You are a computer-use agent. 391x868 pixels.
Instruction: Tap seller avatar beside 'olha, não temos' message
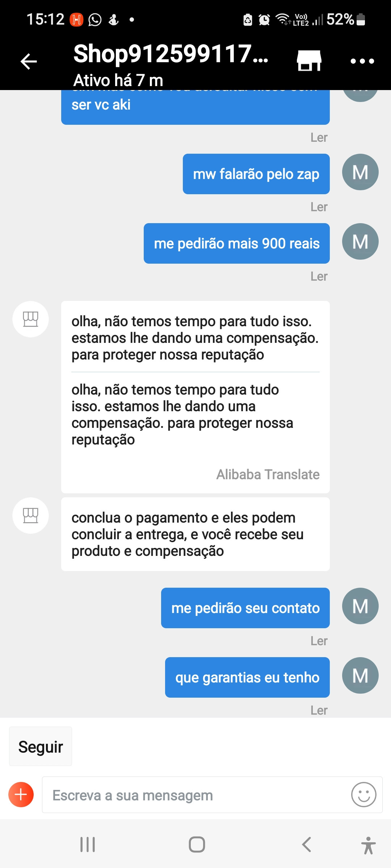30,319
